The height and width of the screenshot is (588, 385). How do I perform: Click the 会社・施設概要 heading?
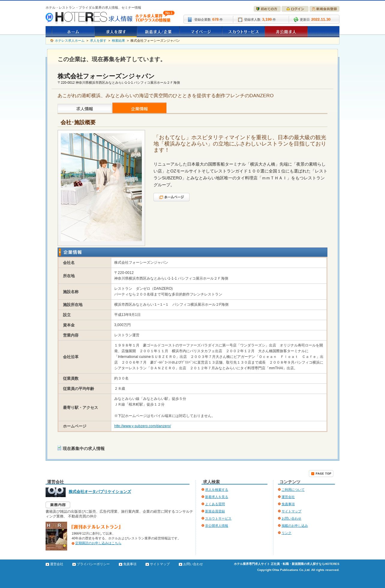tap(78, 122)
